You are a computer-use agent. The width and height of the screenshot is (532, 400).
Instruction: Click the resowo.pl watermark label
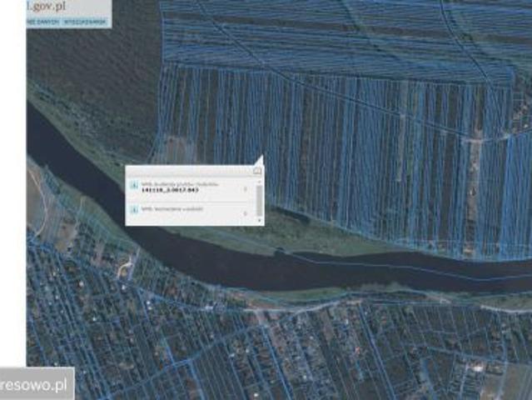(x=36, y=385)
